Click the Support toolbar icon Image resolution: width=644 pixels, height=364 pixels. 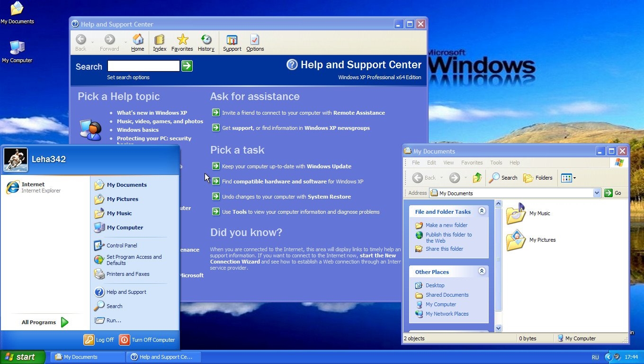232,40
